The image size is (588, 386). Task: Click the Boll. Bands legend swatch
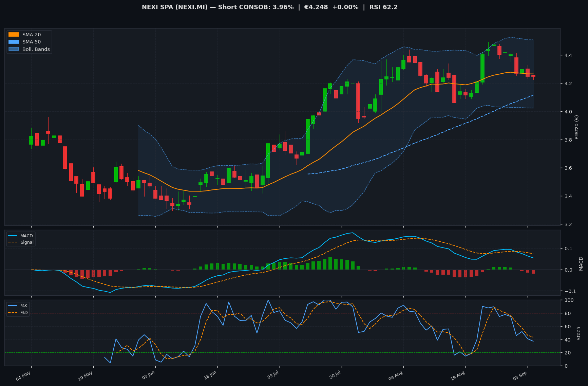point(14,49)
